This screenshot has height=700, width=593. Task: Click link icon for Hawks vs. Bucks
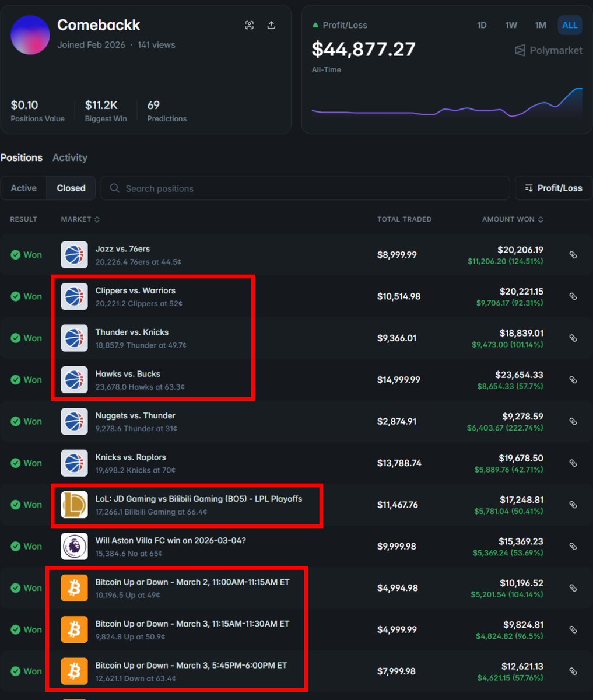tap(573, 380)
